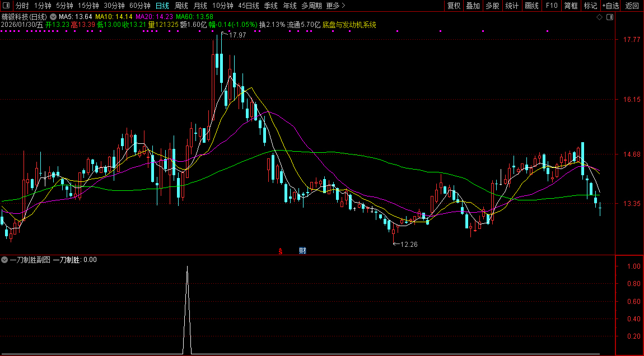The image size is (644, 356).
Task: Expand the 一刀制胜副图 indicator dropdown
Action: pyautogui.click(x=4, y=260)
